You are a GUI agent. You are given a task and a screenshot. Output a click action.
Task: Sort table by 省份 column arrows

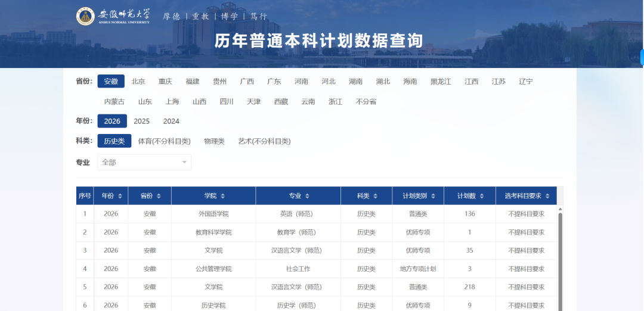(x=159, y=196)
